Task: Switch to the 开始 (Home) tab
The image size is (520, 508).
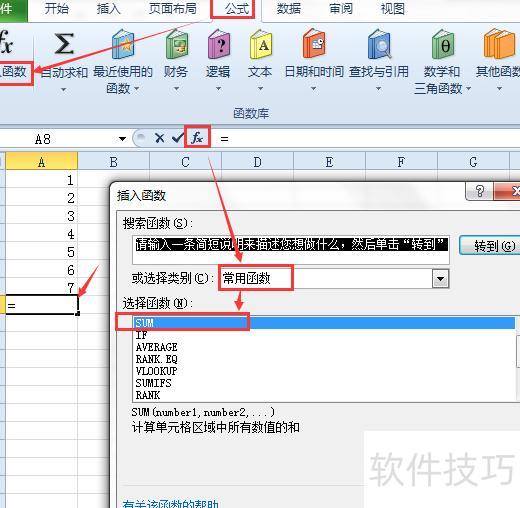Action: point(57,9)
